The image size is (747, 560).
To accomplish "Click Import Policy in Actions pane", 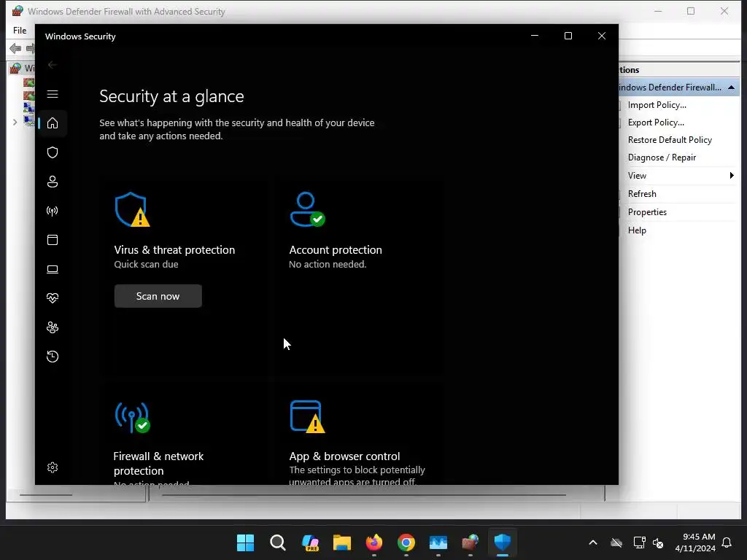I will 657,105.
